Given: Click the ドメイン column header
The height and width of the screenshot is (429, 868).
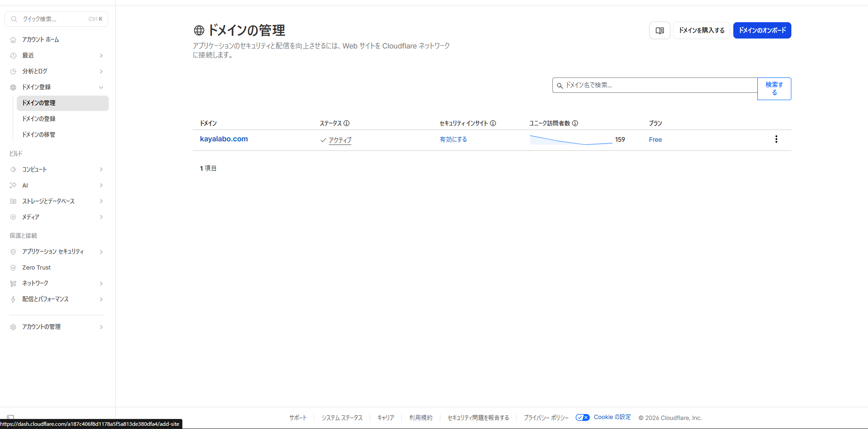Looking at the screenshot, I should click(209, 123).
